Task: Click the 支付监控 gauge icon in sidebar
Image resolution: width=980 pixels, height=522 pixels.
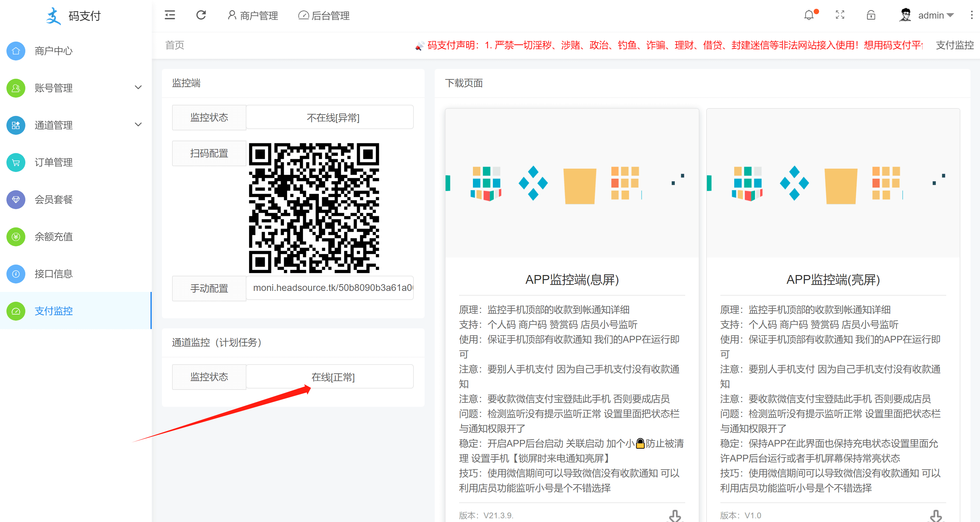Action: pos(16,311)
